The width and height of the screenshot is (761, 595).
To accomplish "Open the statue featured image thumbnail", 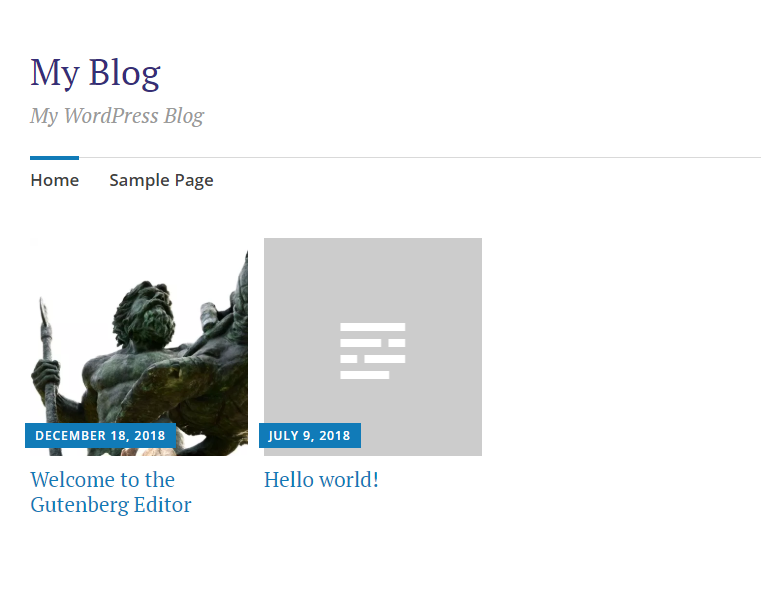I will (139, 347).
